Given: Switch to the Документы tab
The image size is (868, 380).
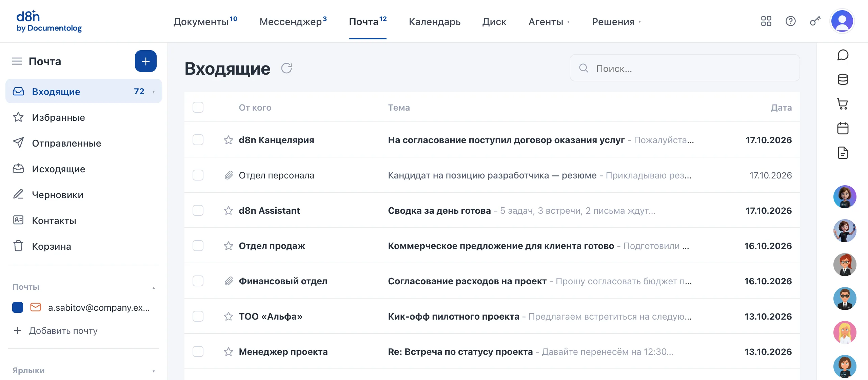Looking at the screenshot, I should point(205,21).
